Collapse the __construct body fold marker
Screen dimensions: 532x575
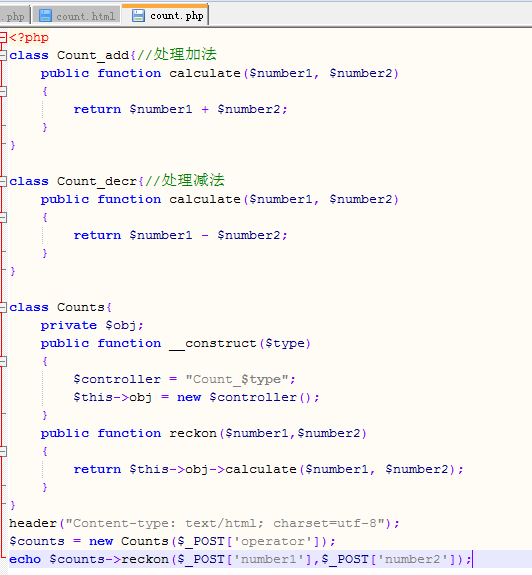[x=3, y=361]
